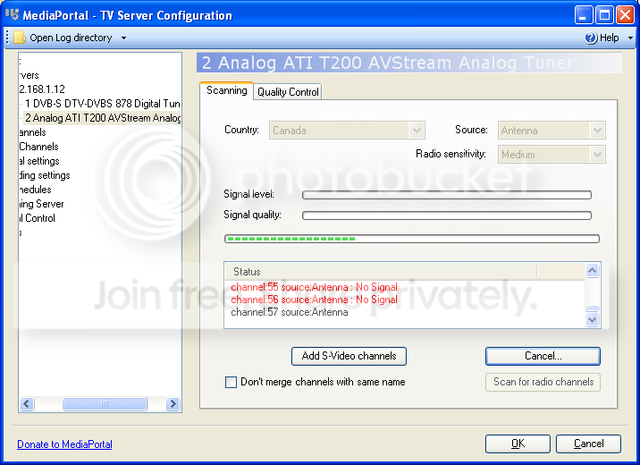The height and width of the screenshot is (465, 640).
Task: Switch to the Quality Control tab
Action: tap(288, 92)
